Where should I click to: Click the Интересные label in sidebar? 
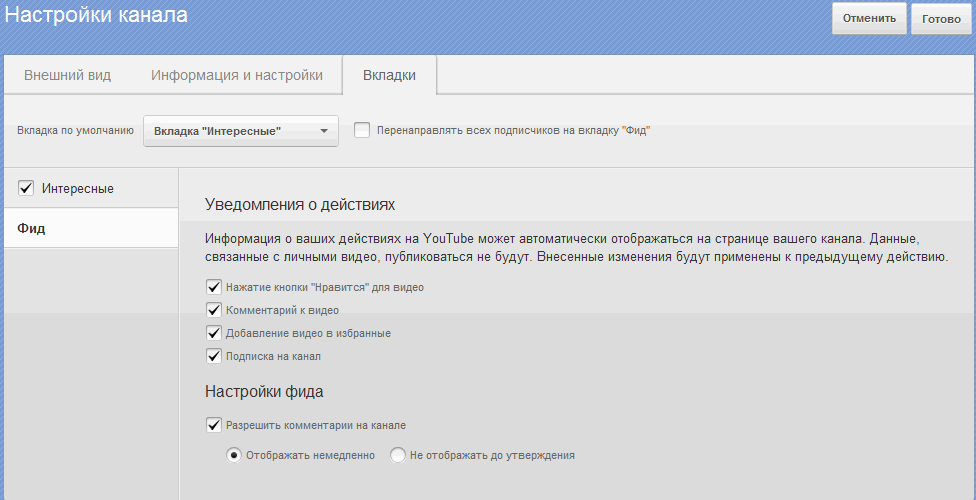(x=78, y=188)
